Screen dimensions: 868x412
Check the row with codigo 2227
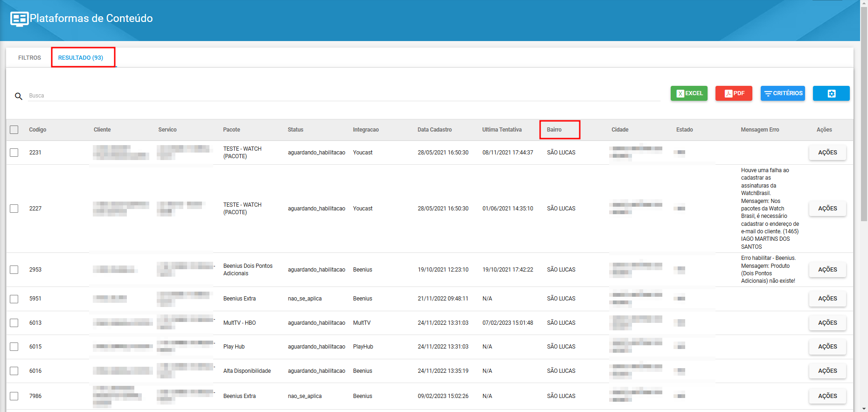pos(14,209)
